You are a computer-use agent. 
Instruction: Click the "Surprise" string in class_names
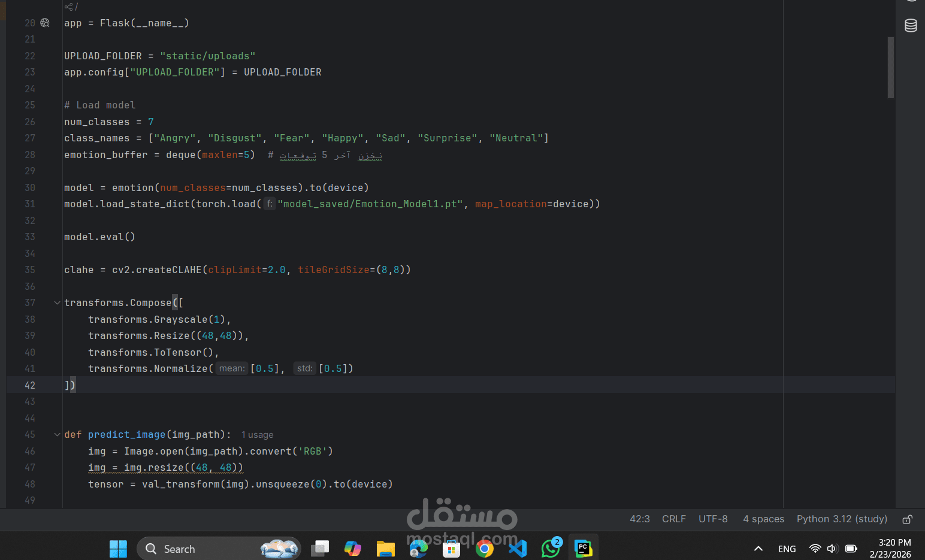click(448, 138)
